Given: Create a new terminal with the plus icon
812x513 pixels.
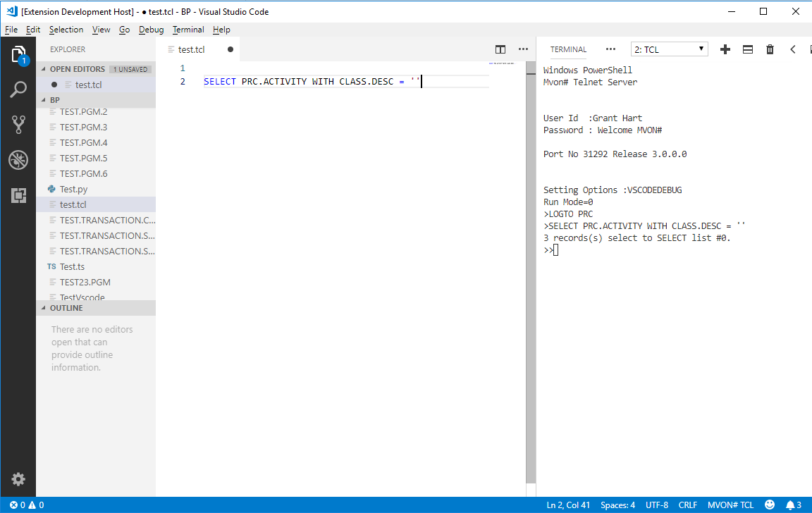Looking at the screenshot, I should tap(725, 49).
